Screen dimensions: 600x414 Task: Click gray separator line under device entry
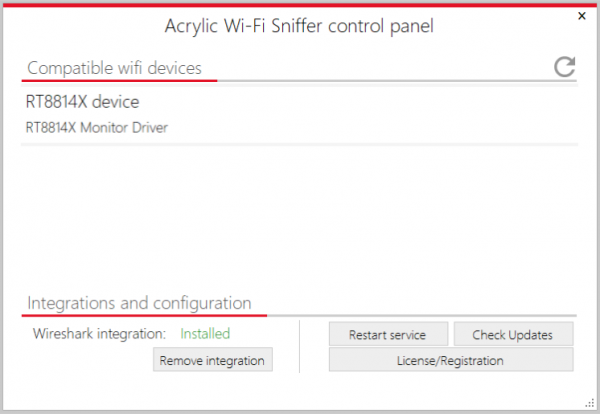pyautogui.click(x=300, y=145)
